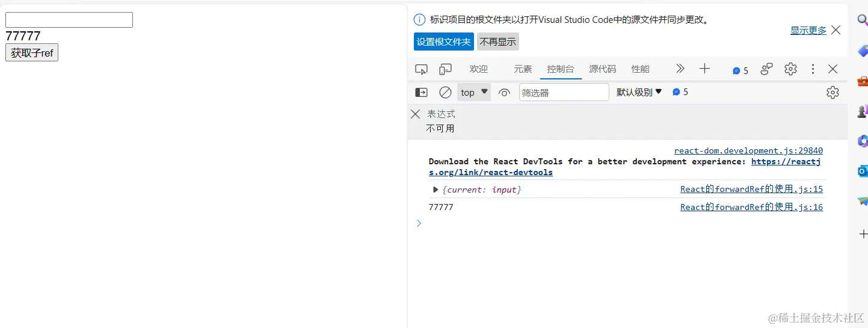Click the 77777 text on page

pos(23,36)
